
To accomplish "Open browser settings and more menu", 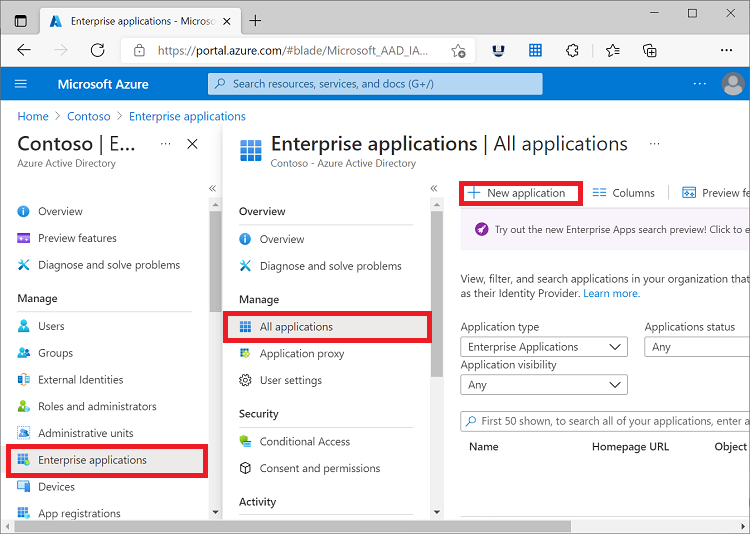I will coord(726,50).
